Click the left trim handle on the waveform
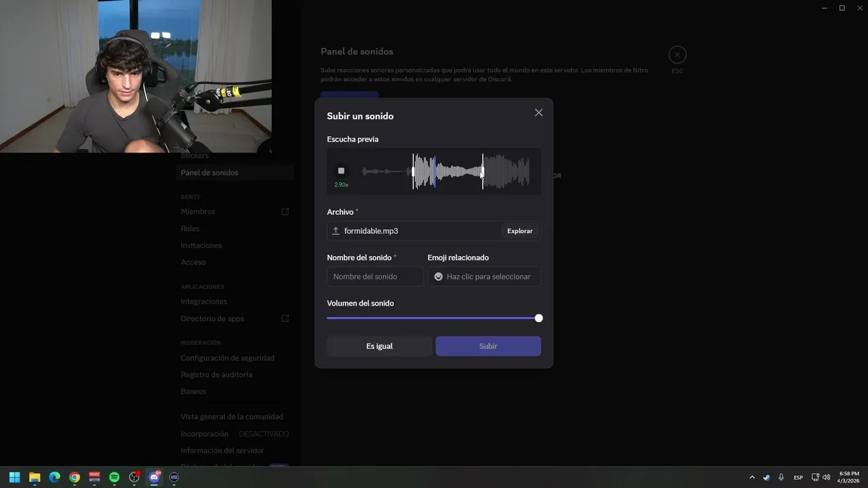This screenshot has height=488, width=868. (x=413, y=171)
